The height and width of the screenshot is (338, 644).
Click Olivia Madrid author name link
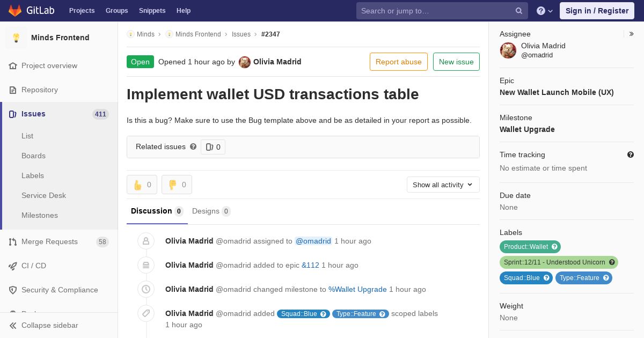click(277, 62)
